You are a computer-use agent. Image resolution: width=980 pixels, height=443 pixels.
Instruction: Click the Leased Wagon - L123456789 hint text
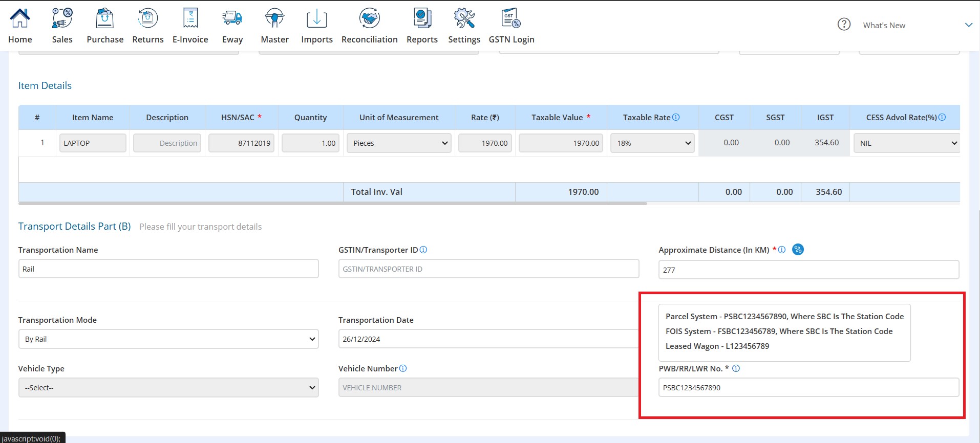[x=717, y=346]
